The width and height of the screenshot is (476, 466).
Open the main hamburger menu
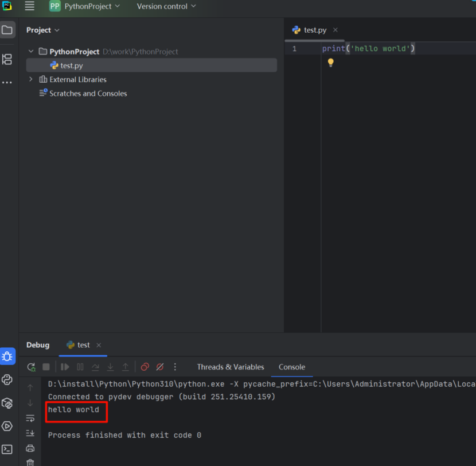tap(29, 6)
